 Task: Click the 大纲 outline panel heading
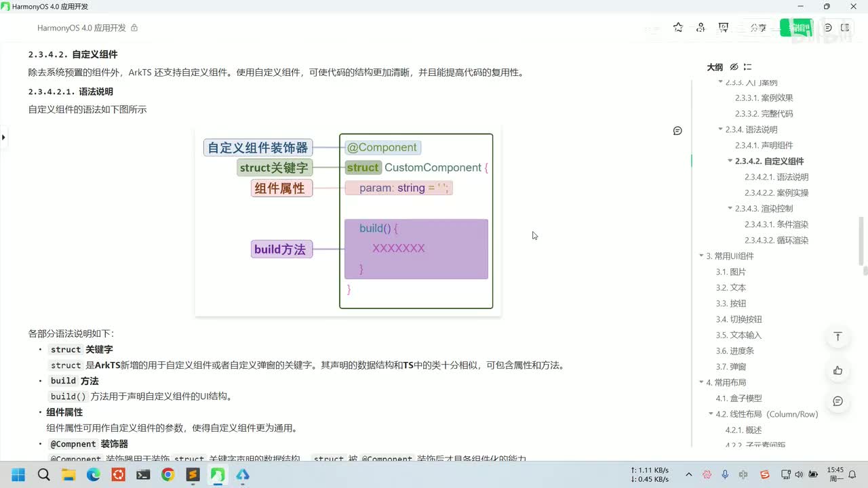point(715,67)
